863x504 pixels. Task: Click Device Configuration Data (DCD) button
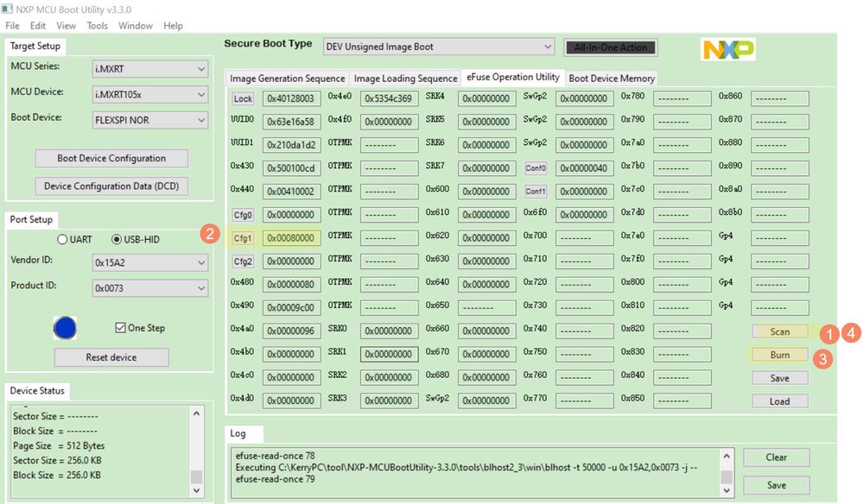pos(111,186)
